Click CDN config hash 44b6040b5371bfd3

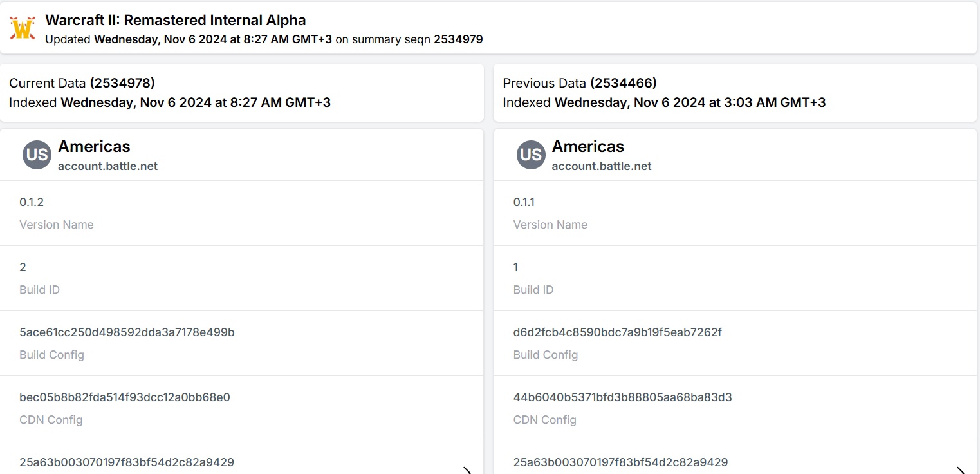coord(622,397)
